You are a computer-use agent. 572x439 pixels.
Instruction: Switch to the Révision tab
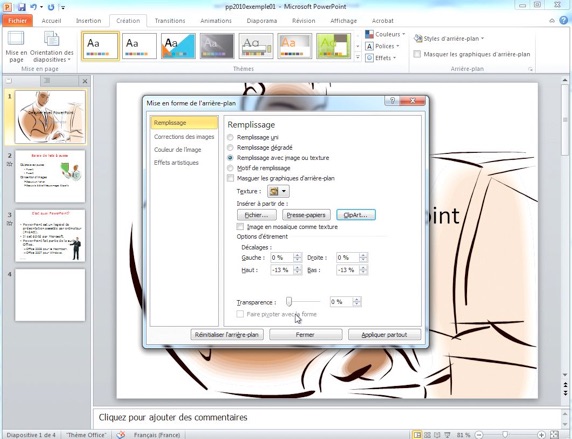(x=304, y=21)
